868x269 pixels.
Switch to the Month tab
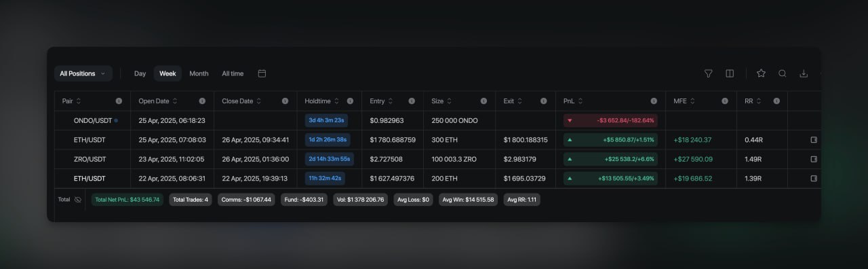tap(199, 73)
